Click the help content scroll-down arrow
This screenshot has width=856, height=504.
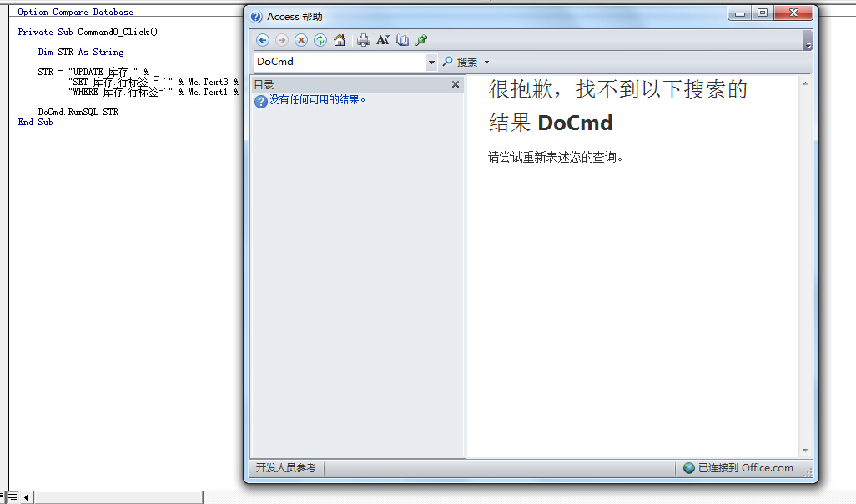[x=805, y=451]
